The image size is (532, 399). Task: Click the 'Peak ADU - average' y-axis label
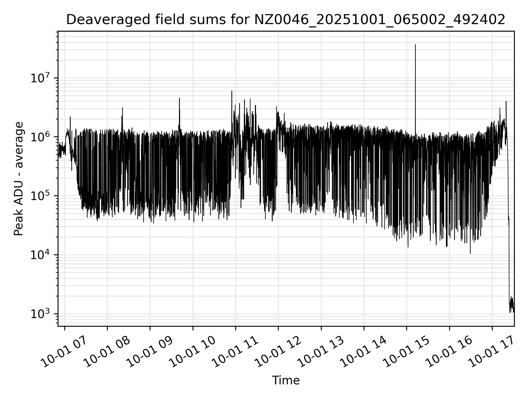click(x=19, y=179)
